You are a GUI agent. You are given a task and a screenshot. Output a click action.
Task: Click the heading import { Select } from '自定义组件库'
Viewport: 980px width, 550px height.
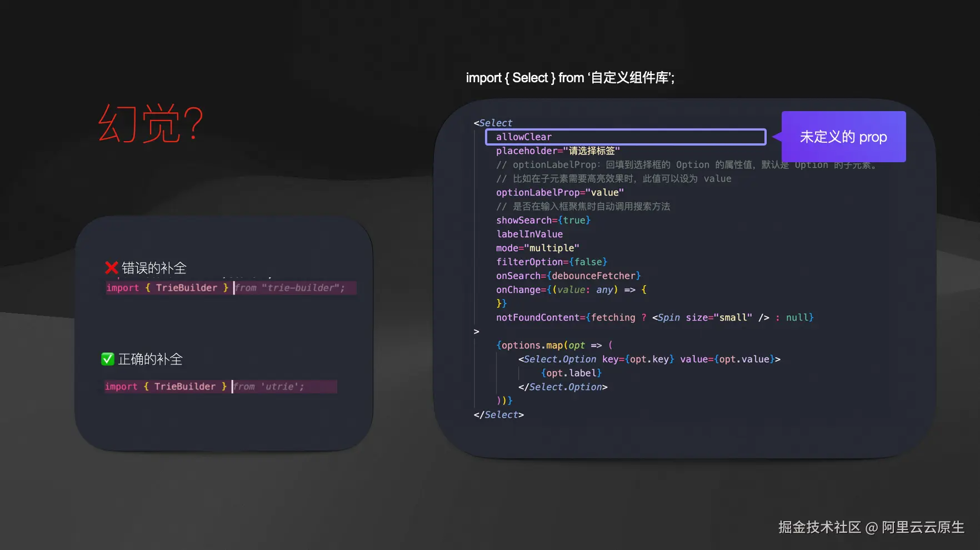click(x=570, y=78)
